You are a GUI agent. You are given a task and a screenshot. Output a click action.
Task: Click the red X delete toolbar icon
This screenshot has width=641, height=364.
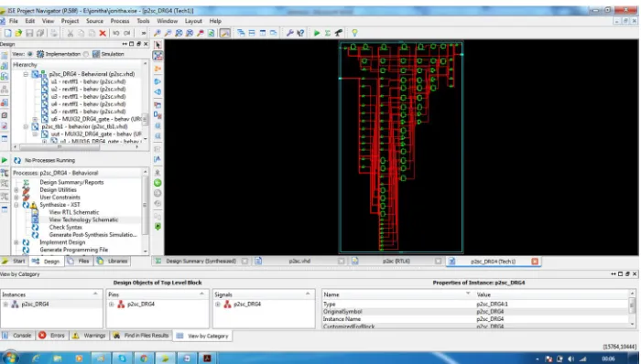103,33
